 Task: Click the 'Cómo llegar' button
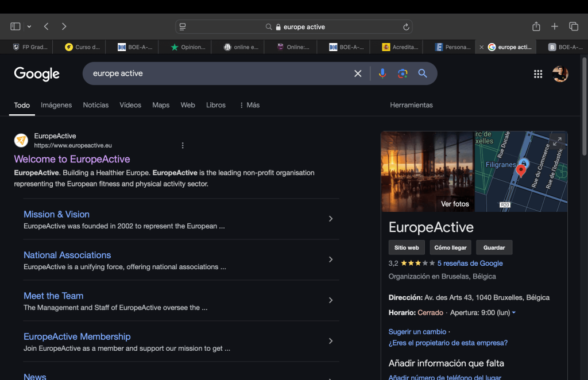pos(450,248)
